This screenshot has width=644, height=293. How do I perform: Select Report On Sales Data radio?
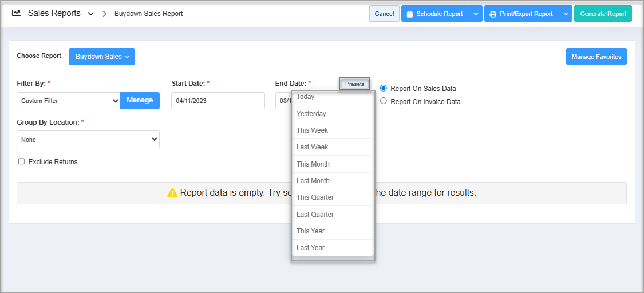(x=384, y=88)
